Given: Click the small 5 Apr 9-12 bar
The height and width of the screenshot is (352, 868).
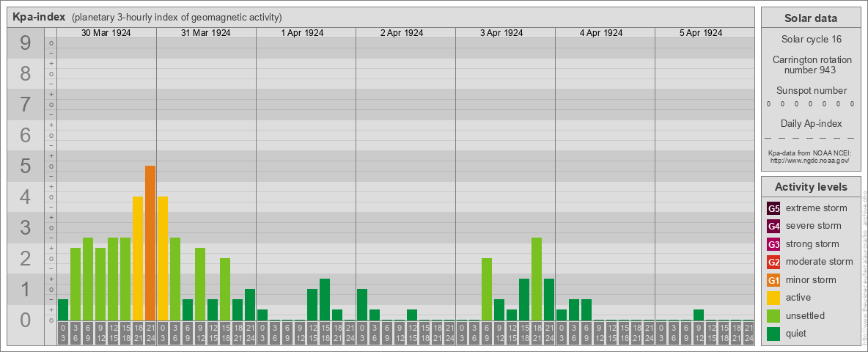Looking at the screenshot, I should (699, 315).
